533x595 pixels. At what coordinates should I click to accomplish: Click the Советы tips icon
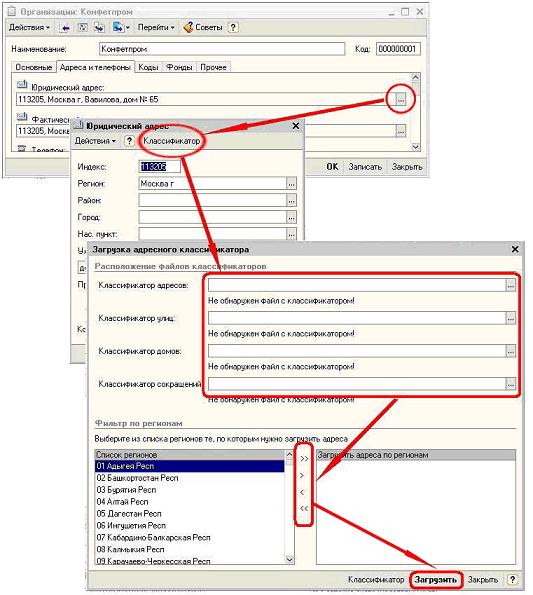[x=188, y=27]
